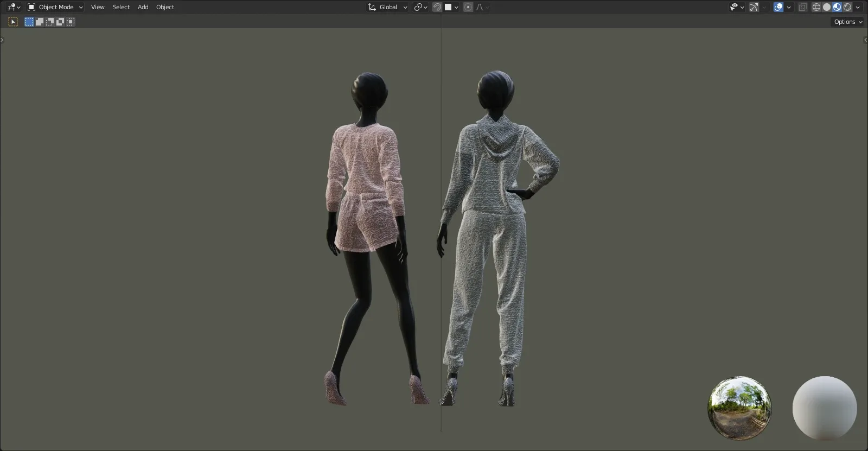Click the white material preview sphere

[x=825, y=408]
